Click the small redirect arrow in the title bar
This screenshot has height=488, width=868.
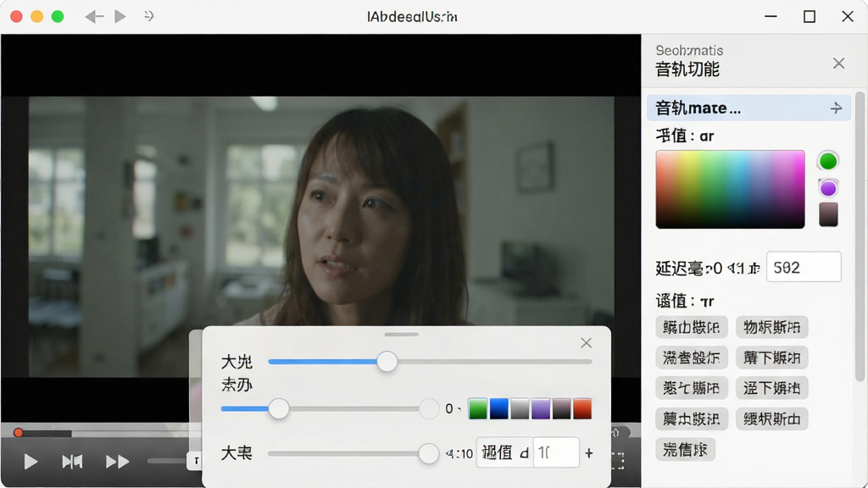click(x=148, y=16)
